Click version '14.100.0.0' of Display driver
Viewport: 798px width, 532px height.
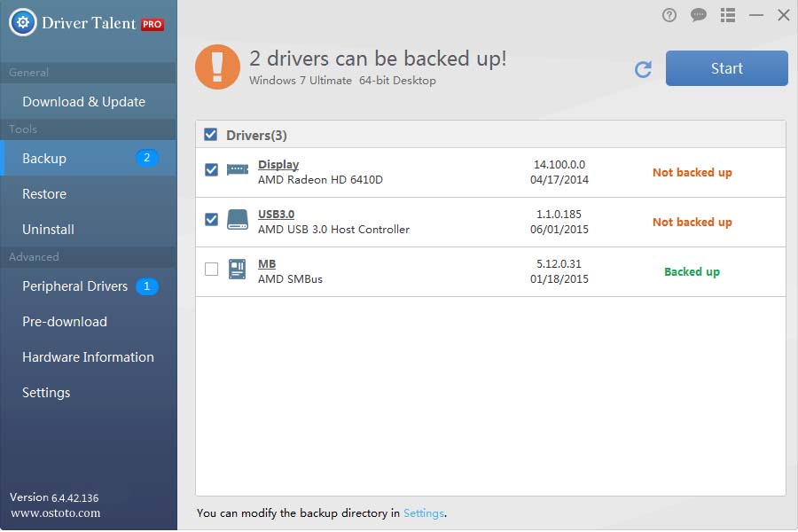559,164
